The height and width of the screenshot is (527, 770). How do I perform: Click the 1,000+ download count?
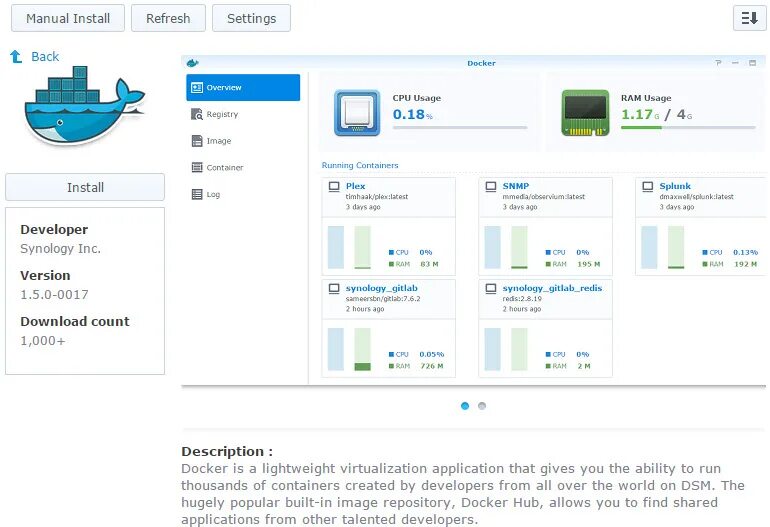coord(43,341)
